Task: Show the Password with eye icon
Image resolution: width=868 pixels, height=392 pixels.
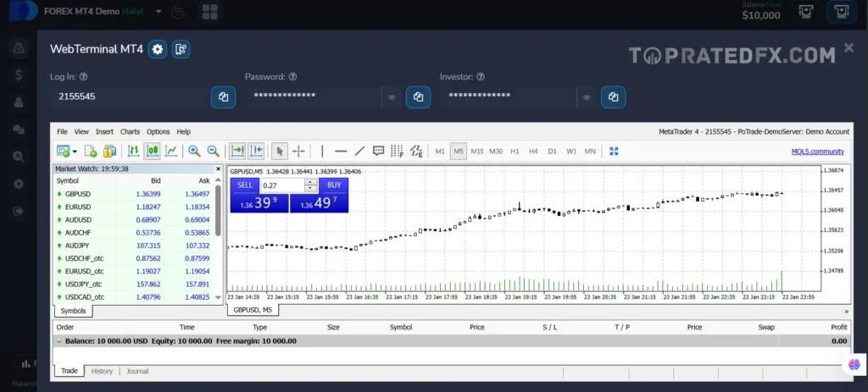Action: tap(392, 97)
